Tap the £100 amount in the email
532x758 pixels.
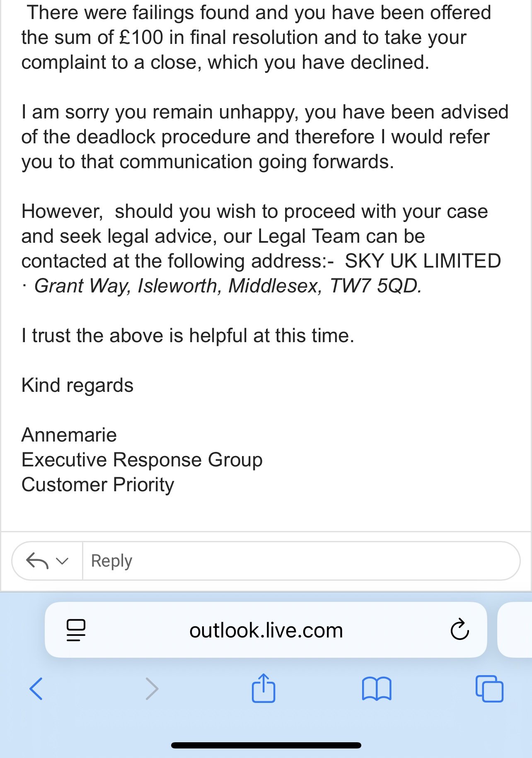[141, 37]
